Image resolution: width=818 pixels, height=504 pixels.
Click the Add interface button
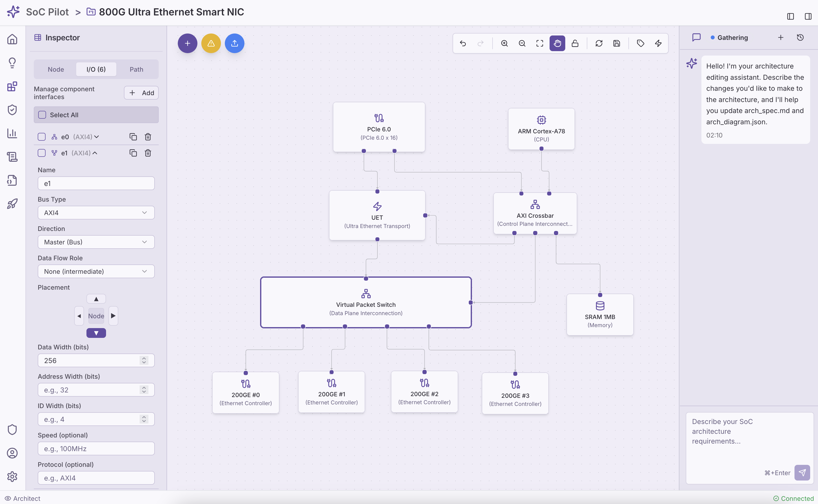click(x=141, y=93)
